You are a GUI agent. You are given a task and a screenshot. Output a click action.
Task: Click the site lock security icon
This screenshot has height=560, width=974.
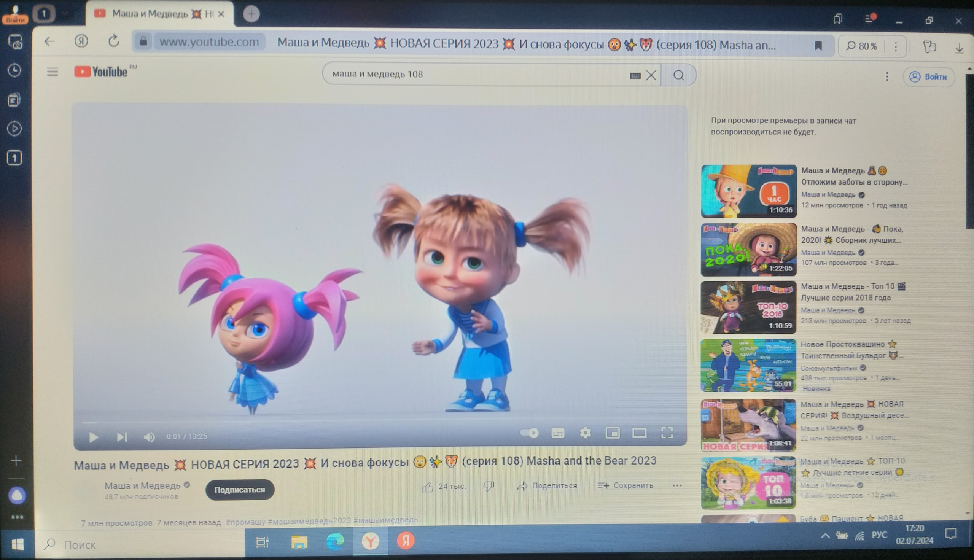click(x=143, y=41)
